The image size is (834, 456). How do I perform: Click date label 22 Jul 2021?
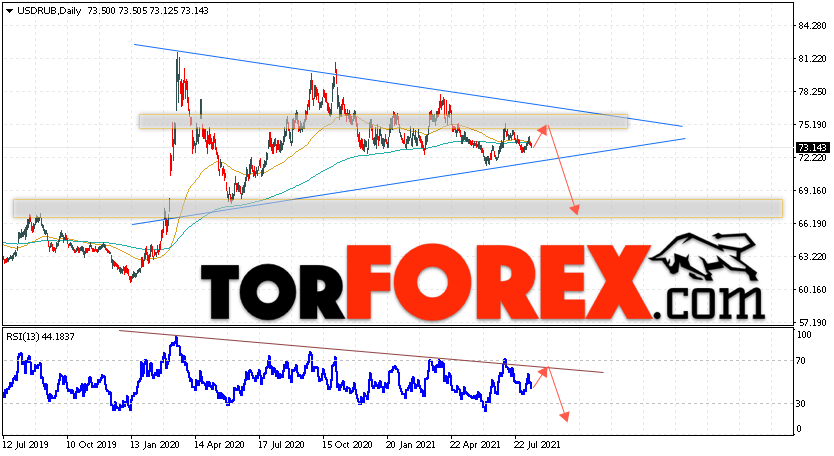pyautogui.click(x=537, y=444)
